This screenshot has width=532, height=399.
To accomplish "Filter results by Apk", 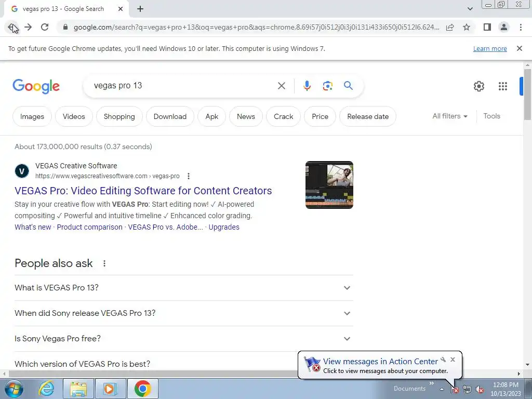I will (212, 116).
